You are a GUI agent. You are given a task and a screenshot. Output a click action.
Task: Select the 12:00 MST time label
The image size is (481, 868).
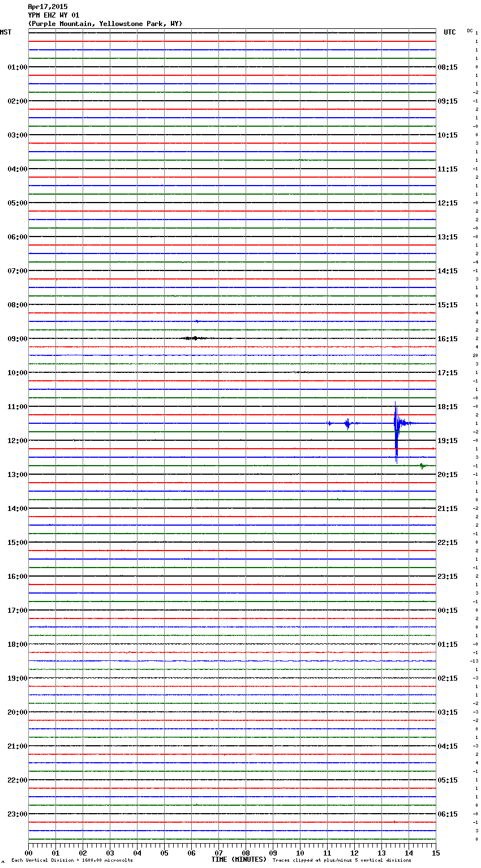(x=18, y=441)
